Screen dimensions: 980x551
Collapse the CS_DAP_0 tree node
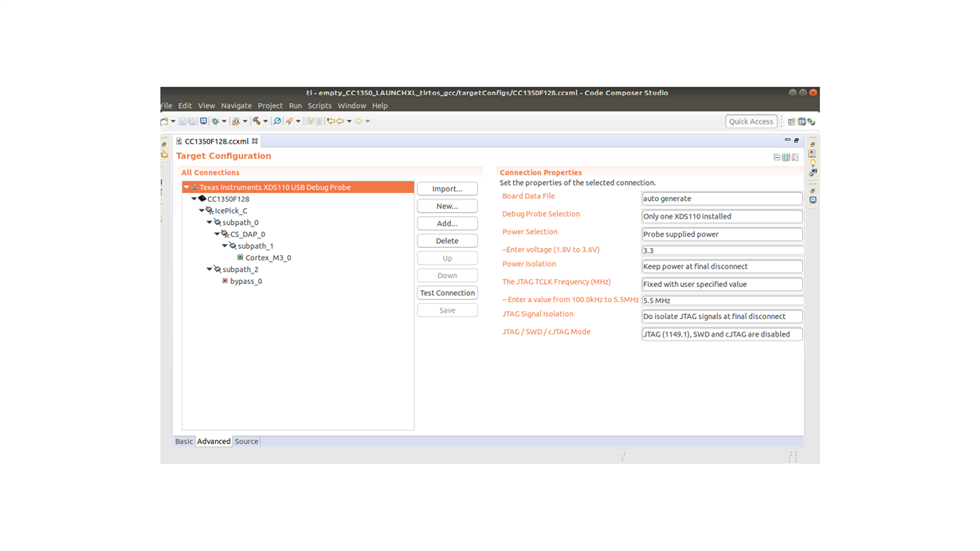point(218,234)
